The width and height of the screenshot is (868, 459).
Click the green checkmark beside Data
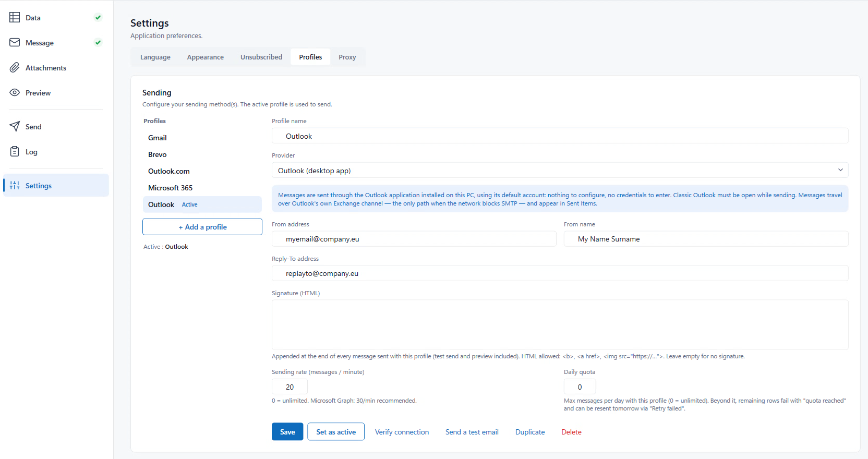click(x=98, y=18)
